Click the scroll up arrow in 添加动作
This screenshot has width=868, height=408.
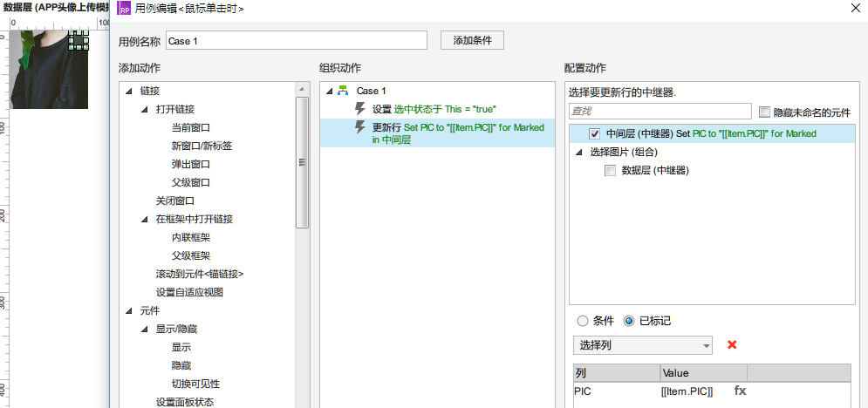(302, 89)
